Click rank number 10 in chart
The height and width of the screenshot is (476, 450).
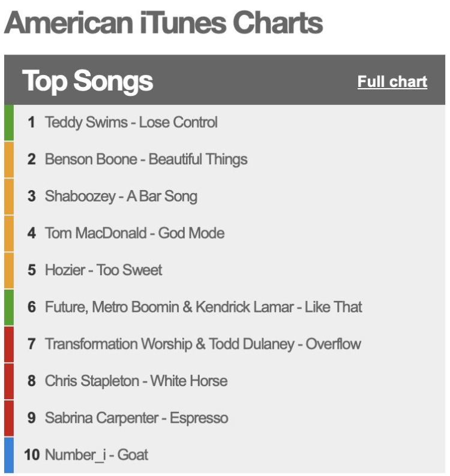(32, 454)
